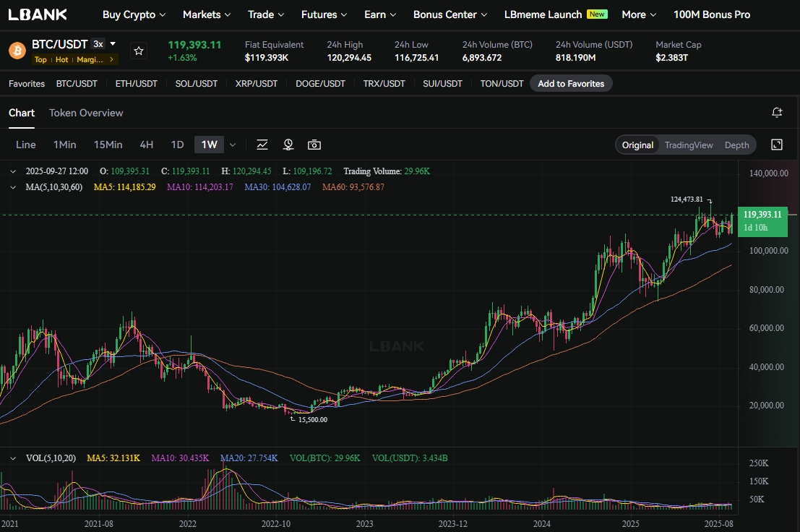
Task: Open the chart indicators icon
Action: (x=262, y=145)
